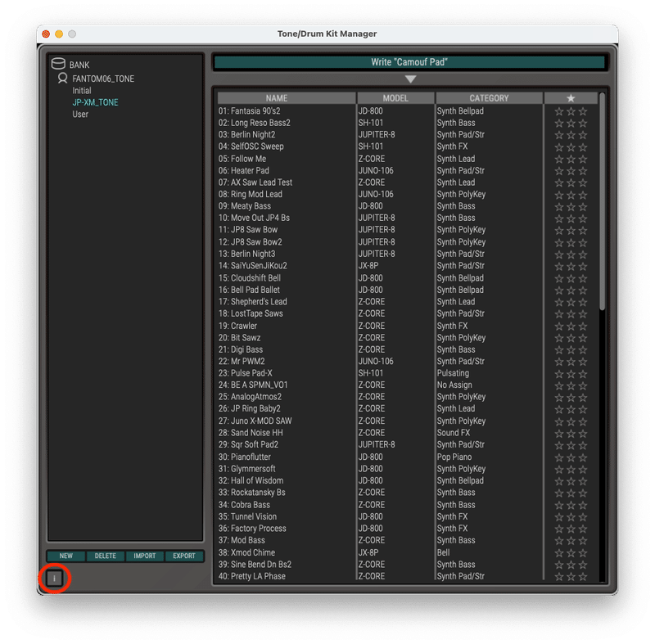Viewport: 655px width, 644px height.
Task: Click the BANK database icon
Action: coord(58,64)
